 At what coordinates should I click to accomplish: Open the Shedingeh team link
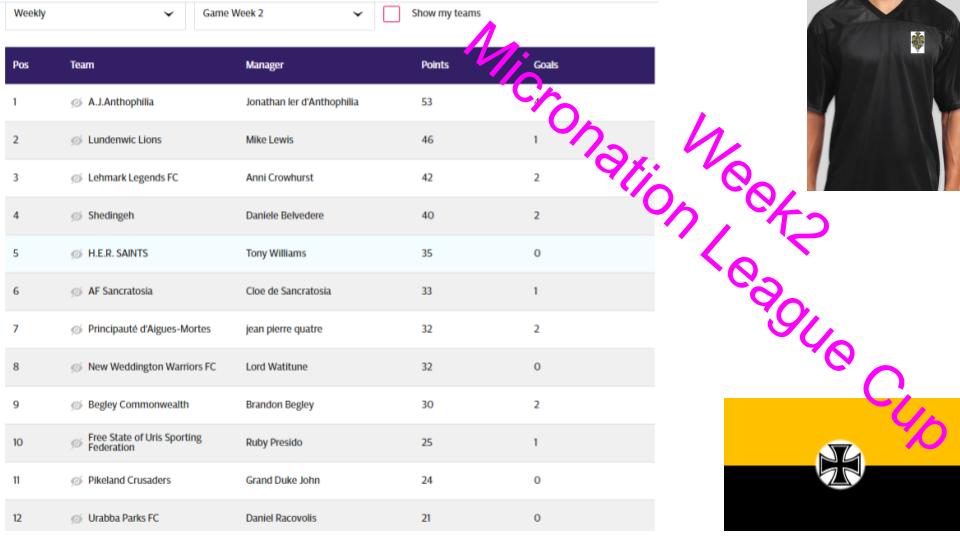pyautogui.click(x=111, y=216)
